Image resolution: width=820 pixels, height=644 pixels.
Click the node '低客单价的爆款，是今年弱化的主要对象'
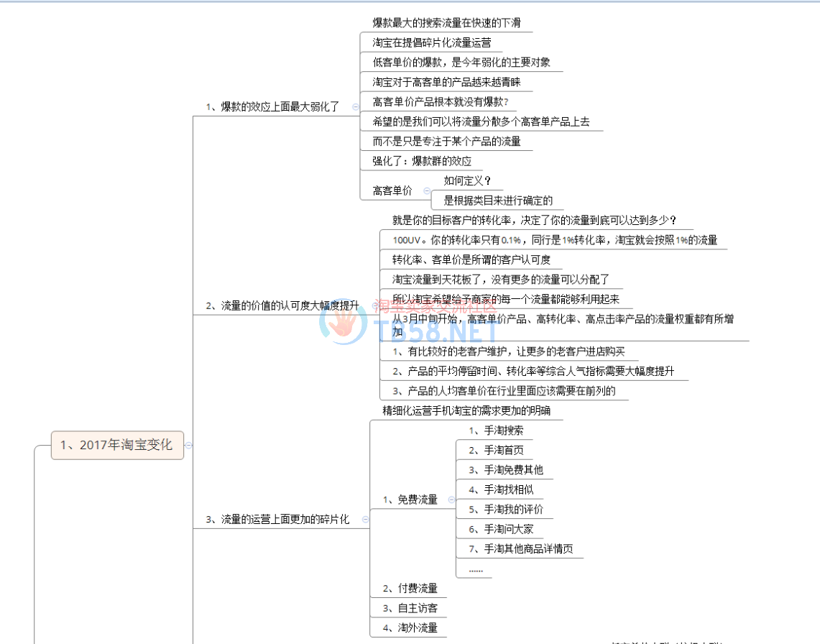[461, 63]
